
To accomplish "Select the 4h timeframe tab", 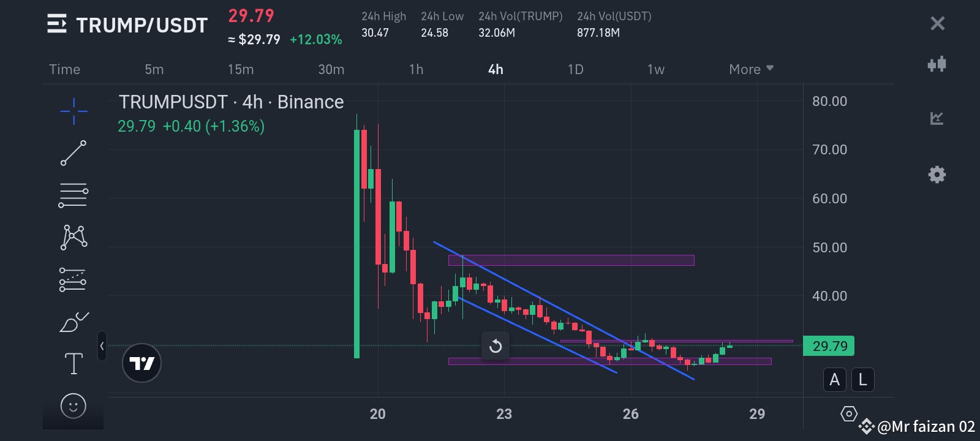I will pos(496,69).
